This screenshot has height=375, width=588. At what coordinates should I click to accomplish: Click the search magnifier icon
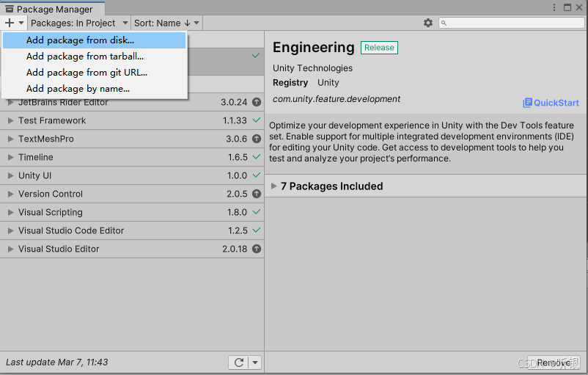pos(444,23)
